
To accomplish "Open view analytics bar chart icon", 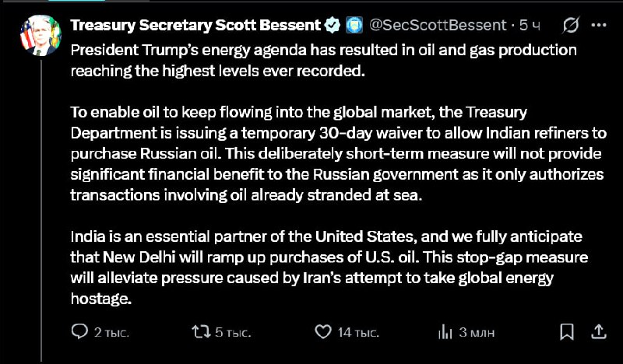I will pyautogui.click(x=445, y=332).
